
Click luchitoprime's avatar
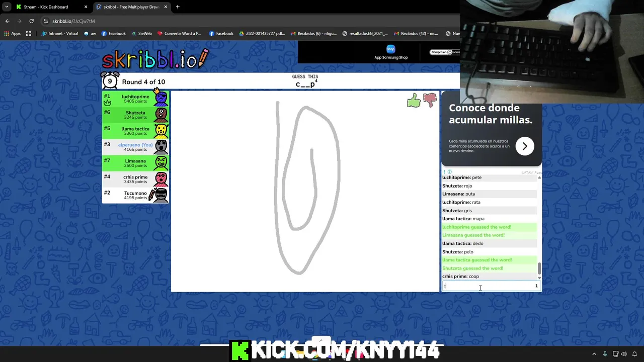161,98
